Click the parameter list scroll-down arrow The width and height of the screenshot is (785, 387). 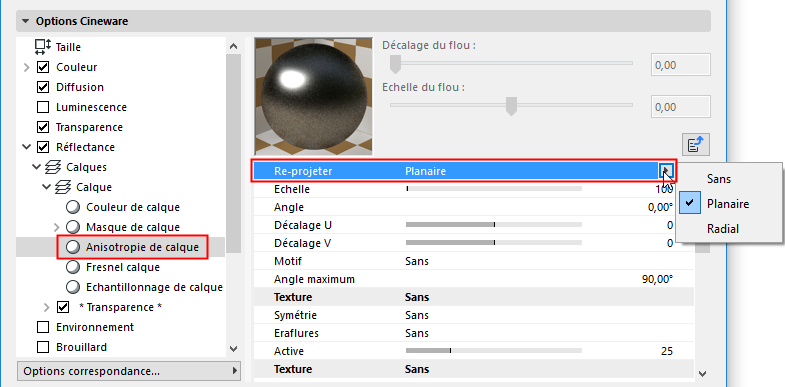click(x=702, y=373)
